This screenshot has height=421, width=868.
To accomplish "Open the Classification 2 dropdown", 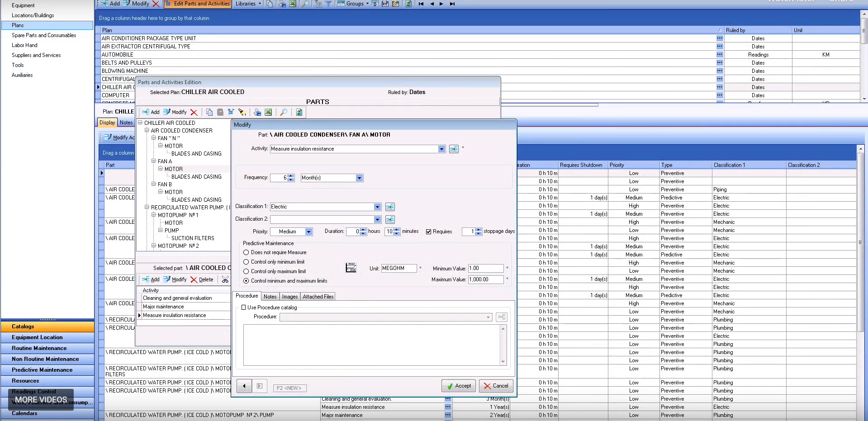I will coord(377,219).
